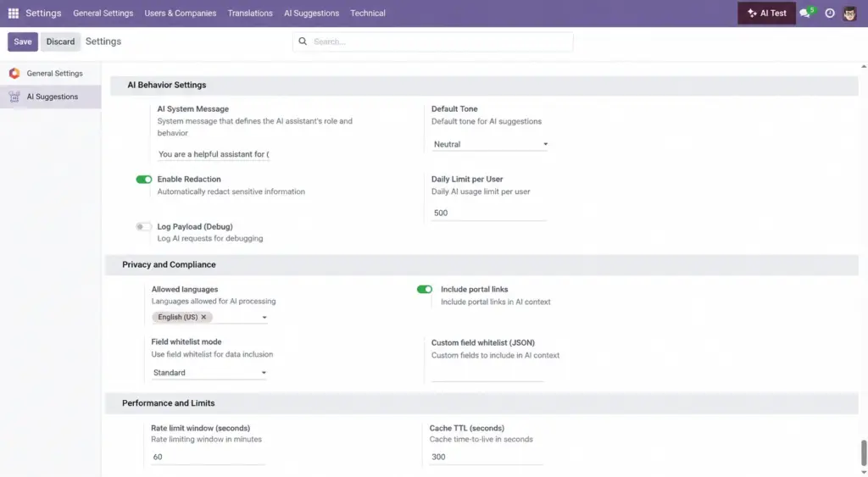Toggle Include portal links switch
This screenshot has width=868, height=477.
pos(425,290)
